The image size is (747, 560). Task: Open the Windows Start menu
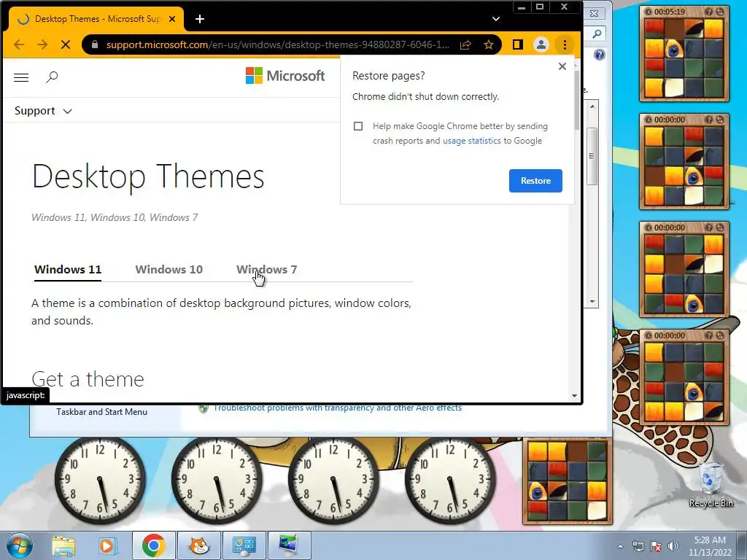(x=18, y=545)
